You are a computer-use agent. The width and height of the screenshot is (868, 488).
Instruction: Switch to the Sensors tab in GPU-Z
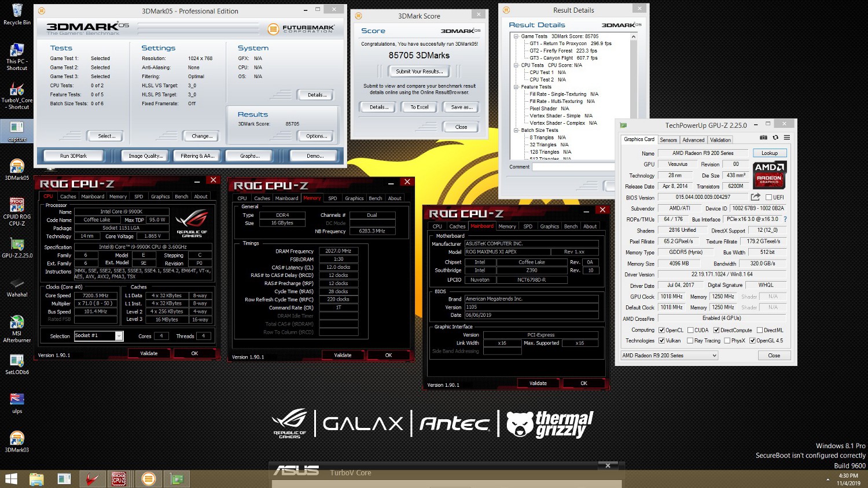coord(668,140)
